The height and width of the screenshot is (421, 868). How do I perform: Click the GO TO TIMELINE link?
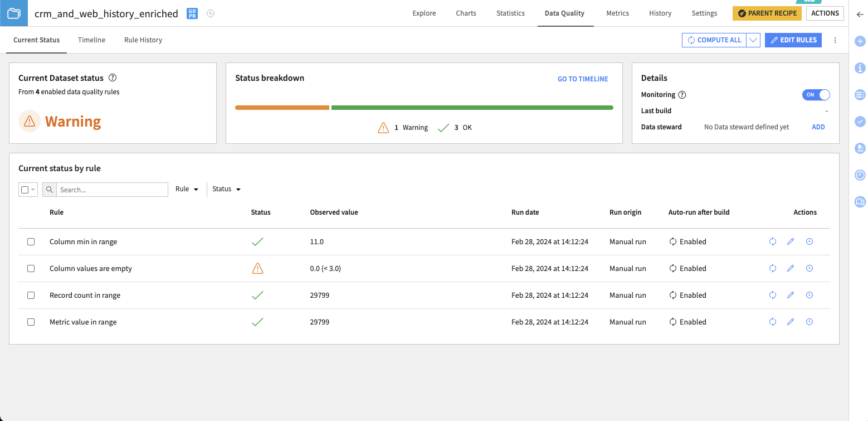pyautogui.click(x=582, y=79)
